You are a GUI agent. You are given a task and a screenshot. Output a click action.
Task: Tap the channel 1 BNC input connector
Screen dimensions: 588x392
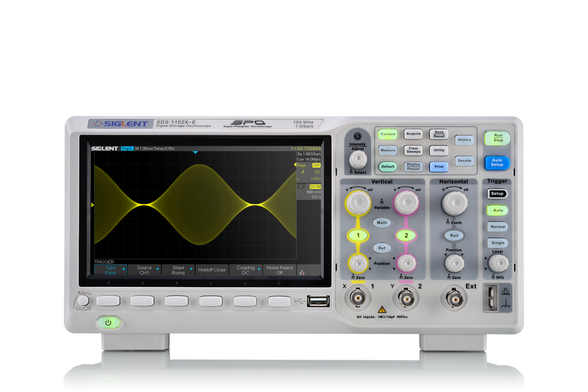[358, 298]
